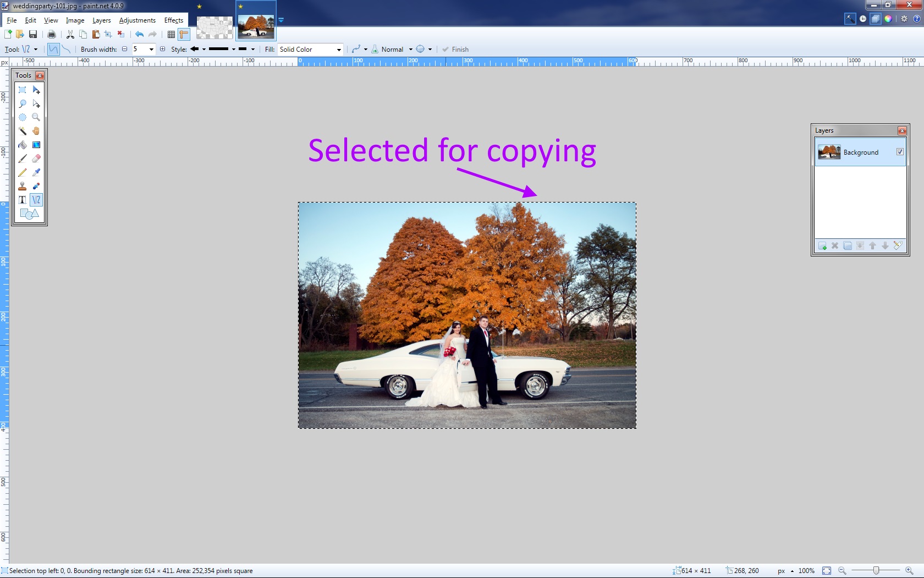Select the Pencil tool
Viewport: 924px width, 578px height.
coord(23,172)
